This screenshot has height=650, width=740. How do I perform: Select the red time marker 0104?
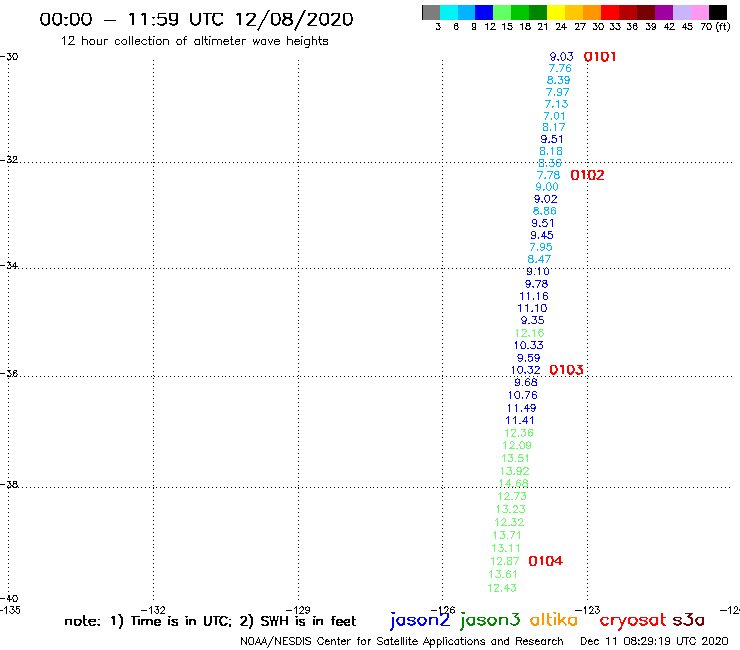point(546,561)
